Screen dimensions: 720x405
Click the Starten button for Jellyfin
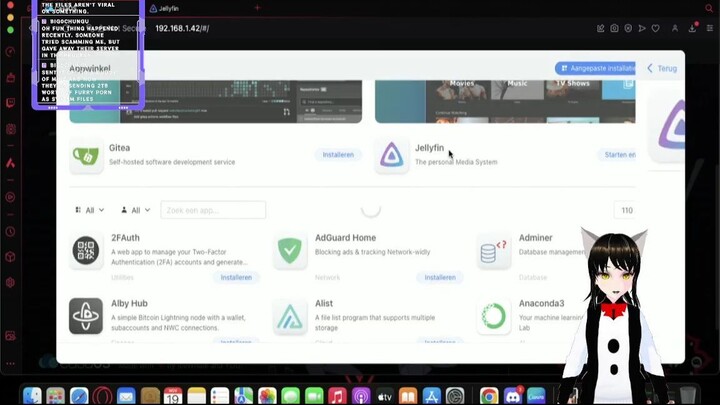point(617,155)
